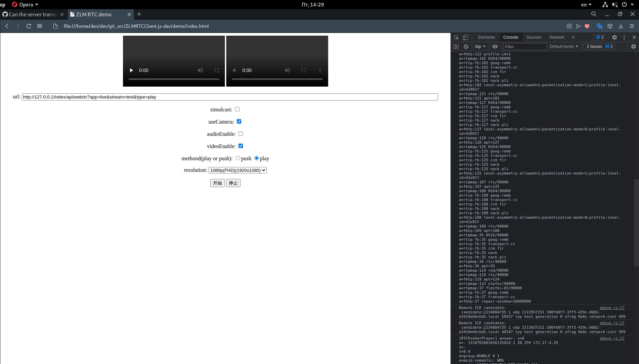Uncheck the videoEnable checkbox
This screenshot has height=364, width=639.
pos(241,146)
